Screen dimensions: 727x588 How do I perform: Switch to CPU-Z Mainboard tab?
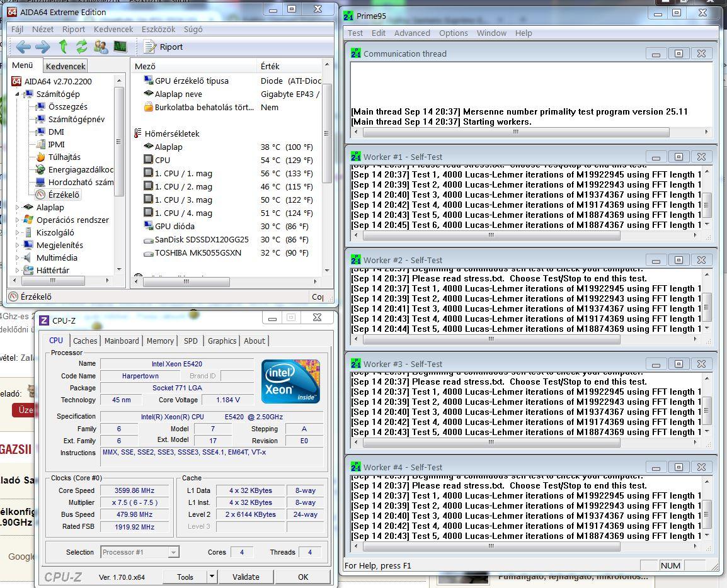tap(122, 341)
